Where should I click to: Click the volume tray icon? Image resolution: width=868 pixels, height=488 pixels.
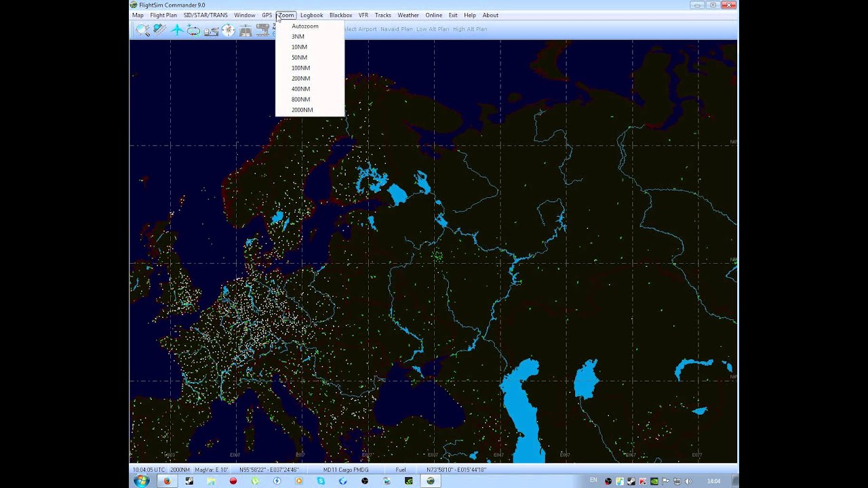(688, 481)
